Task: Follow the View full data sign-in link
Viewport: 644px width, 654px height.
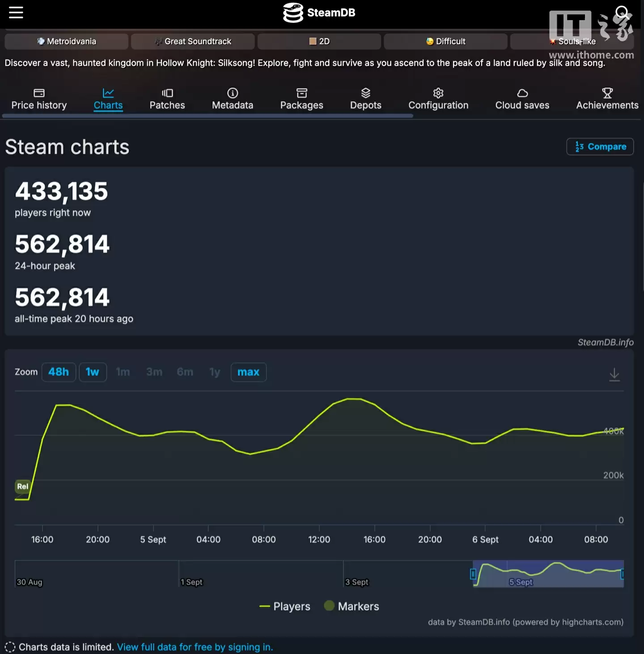Action: coord(195,647)
